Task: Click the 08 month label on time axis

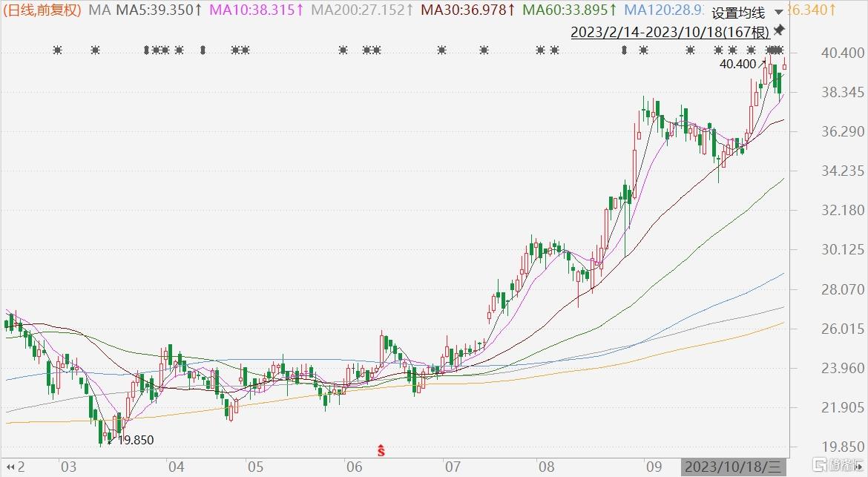Action: [x=546, y=467]
